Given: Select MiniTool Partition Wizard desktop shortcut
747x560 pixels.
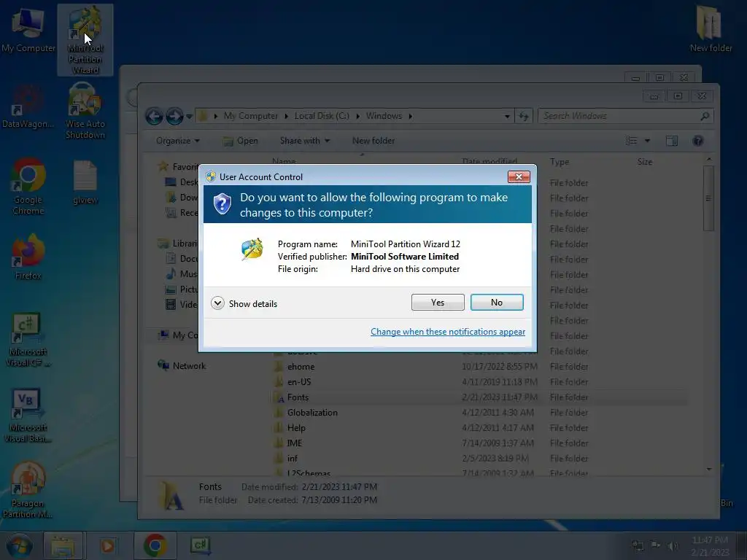Looking at the screenshot, I should [85, 40].
